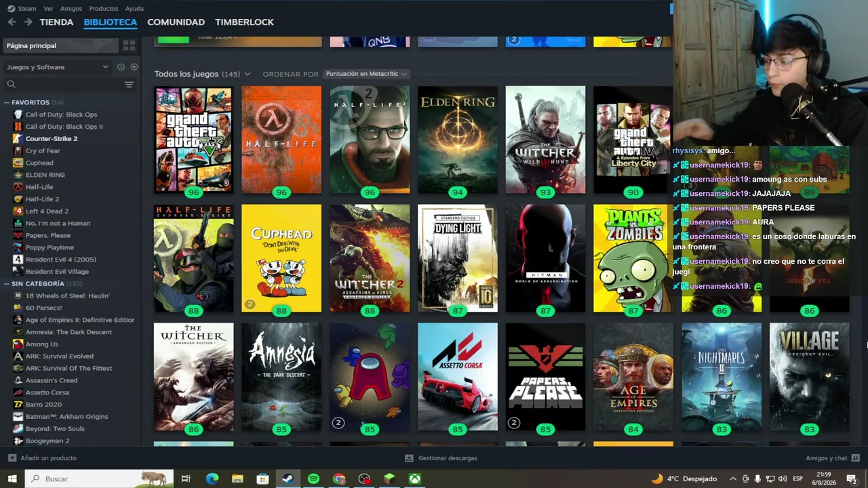Open the COMUNIDAD tab
Image resolution: width=868 pixels, height=488 pixels.
click(x=176, y=22)
